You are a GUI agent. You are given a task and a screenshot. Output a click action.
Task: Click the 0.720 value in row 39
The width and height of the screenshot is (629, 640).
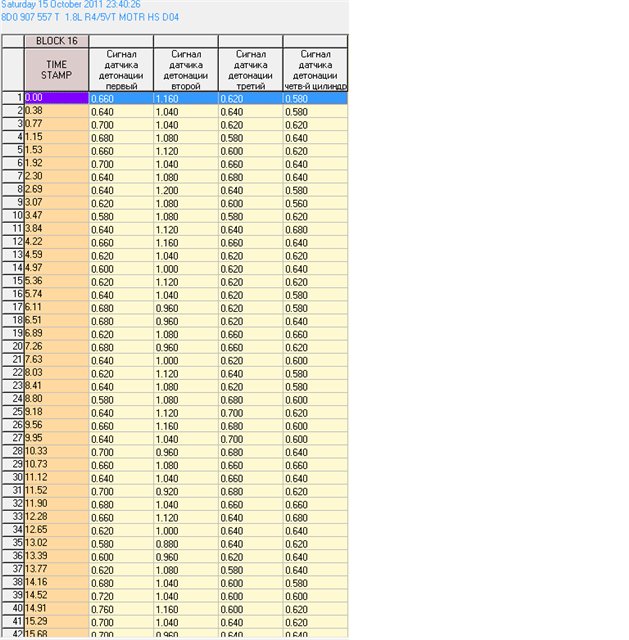point(121,596)
